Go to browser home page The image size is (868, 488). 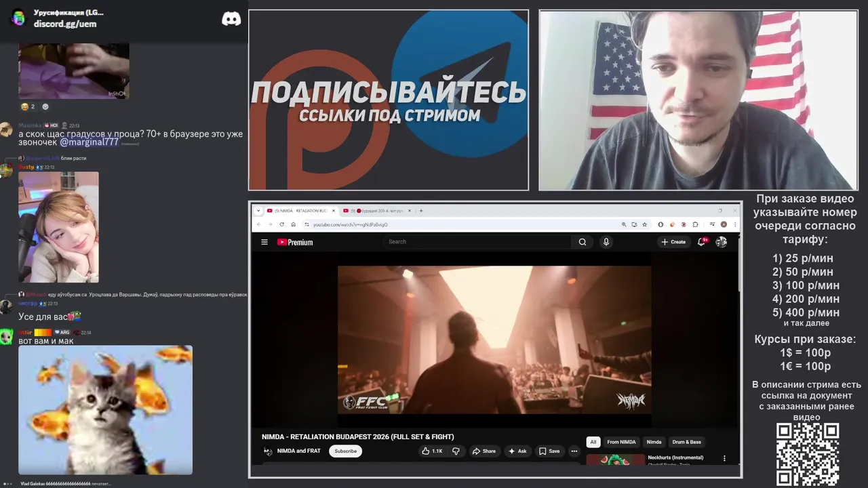[x=293, y=224]
